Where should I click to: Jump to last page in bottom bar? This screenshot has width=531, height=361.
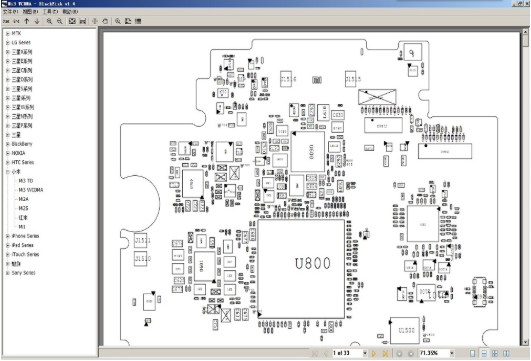pos(385,354)
